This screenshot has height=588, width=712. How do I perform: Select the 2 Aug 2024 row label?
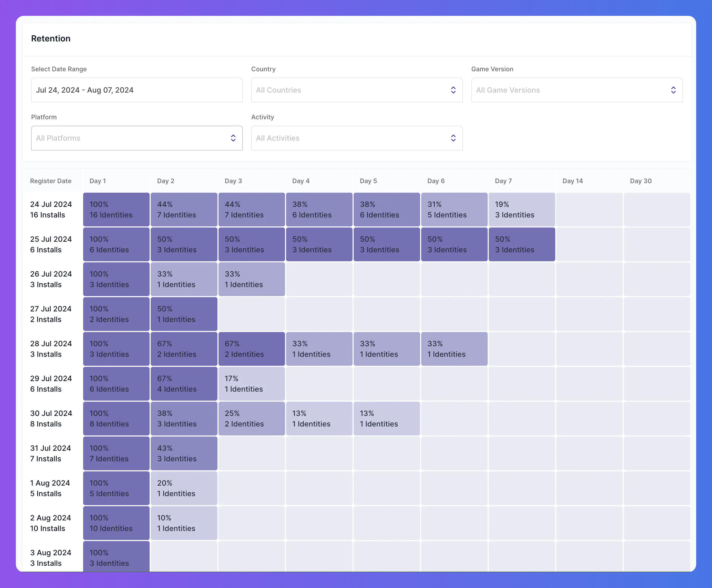[50, 524]
